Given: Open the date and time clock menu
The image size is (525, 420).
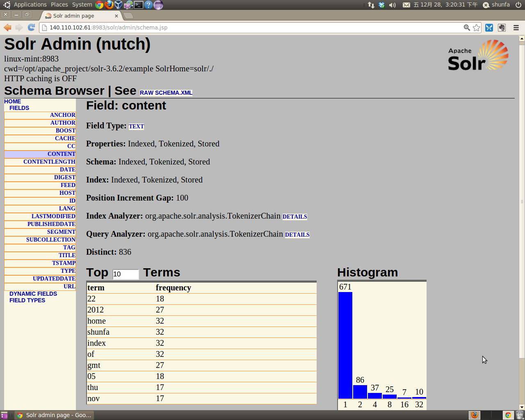Looking at the screenshot, I should [445, 5].
